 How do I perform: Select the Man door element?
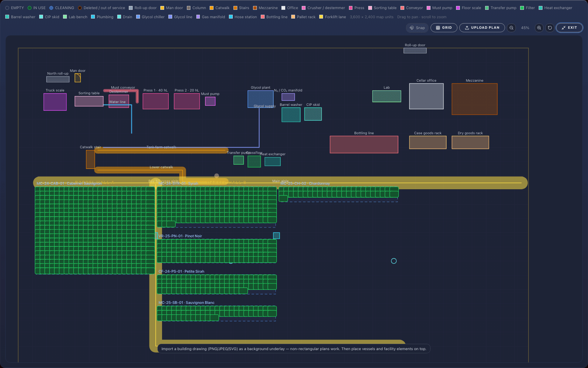(78, 78)
